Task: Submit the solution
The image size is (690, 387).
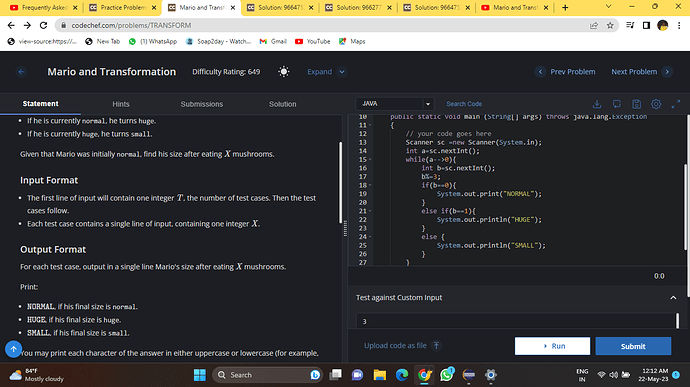Action: tap(633, 346)
